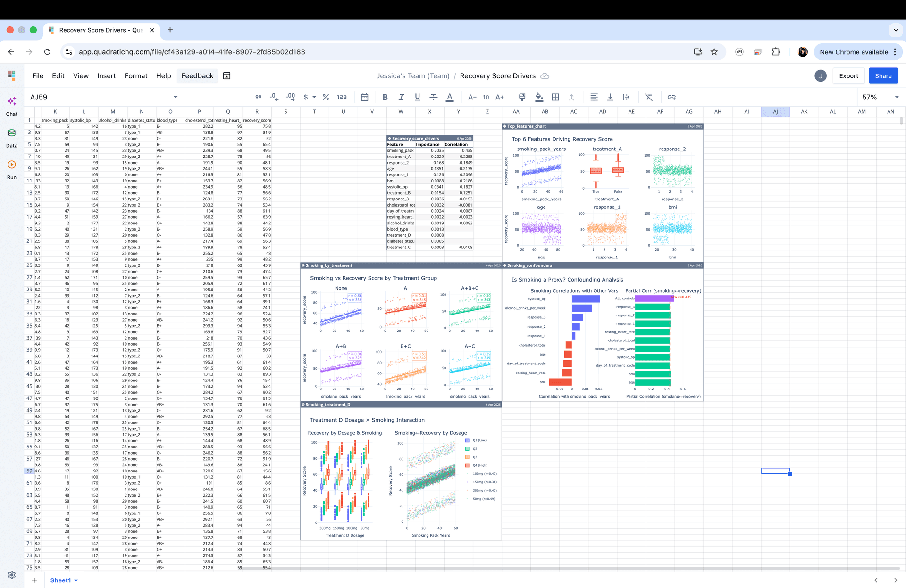The width and height of the screenshot is (906, 588).
Task: Toggle bold formatting
Action: [x=385, y=97]
